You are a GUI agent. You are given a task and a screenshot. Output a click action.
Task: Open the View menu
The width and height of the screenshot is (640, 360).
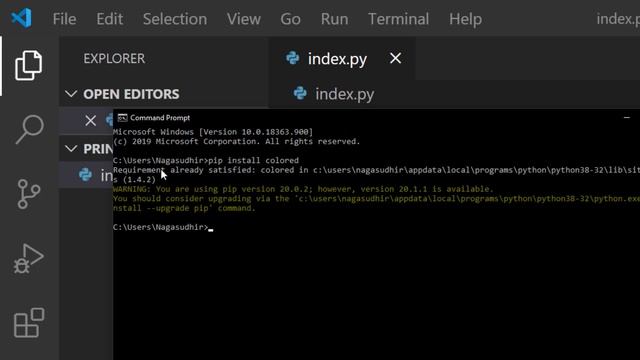pyautogui.click(x=244, y=19)
